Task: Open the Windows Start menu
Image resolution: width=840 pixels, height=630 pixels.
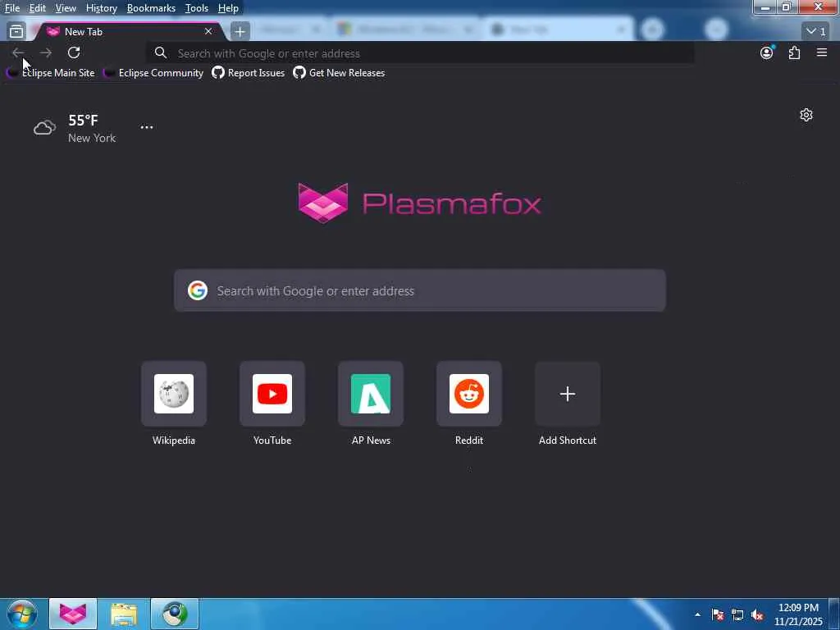Action: tap(21, 614)
